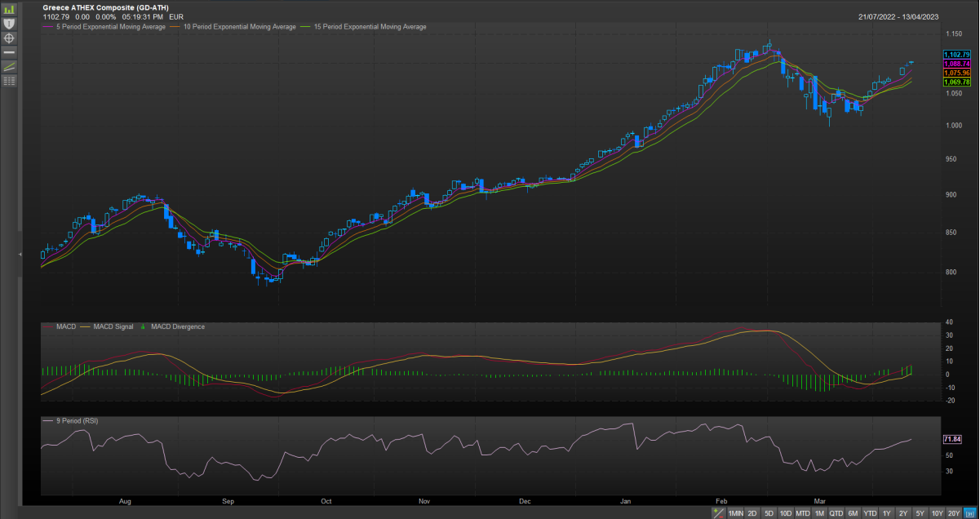
Task: Toggle the 15 Period Exponential Moving Average legend
Action: [x=366, y=27]
